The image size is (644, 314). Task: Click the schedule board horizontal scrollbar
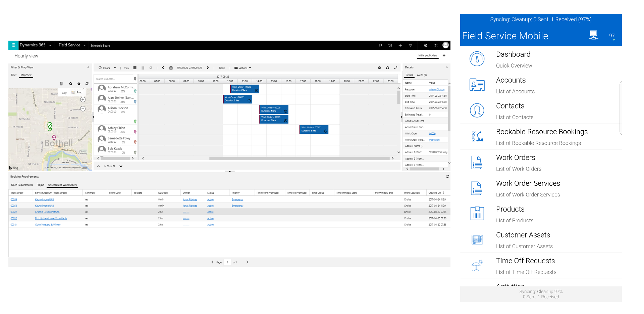point(299,158)
